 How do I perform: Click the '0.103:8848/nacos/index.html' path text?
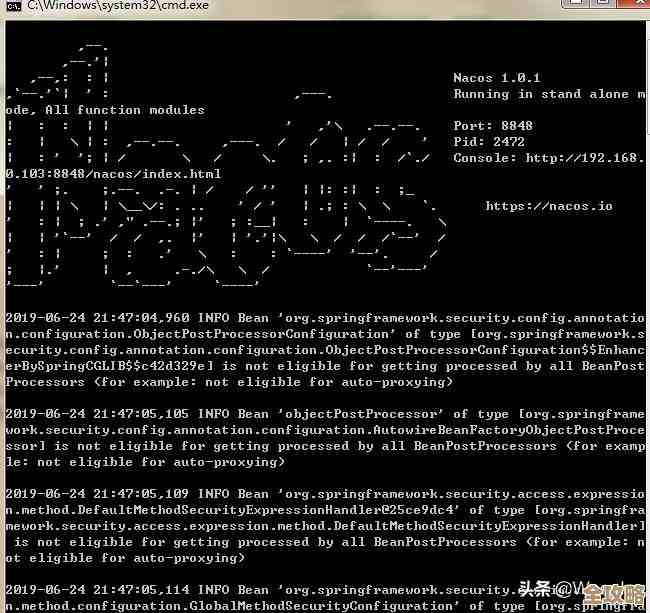[x=113, y=174]
